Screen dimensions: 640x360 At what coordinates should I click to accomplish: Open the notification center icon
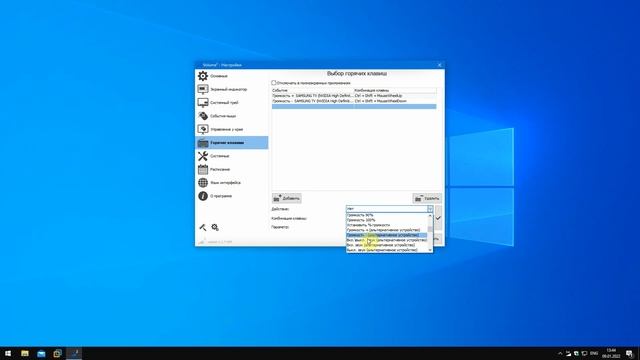pos(629,353)
